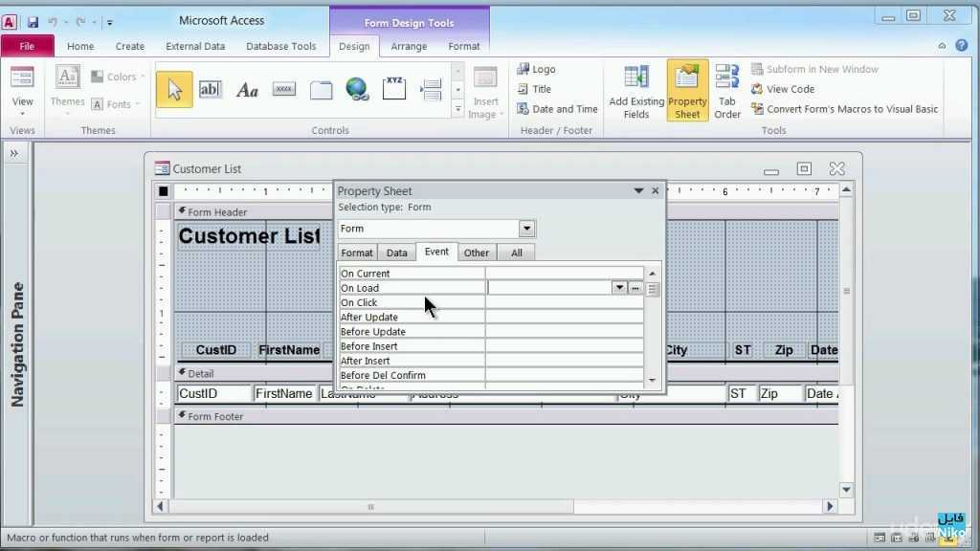Open the Insert Image button
980x551 pixels.
pos(485,93)
